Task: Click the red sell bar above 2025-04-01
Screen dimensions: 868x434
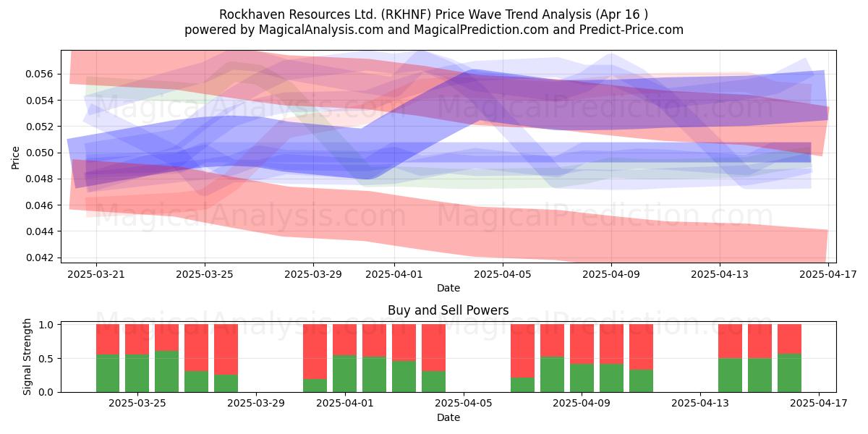Action: (345, 340)
